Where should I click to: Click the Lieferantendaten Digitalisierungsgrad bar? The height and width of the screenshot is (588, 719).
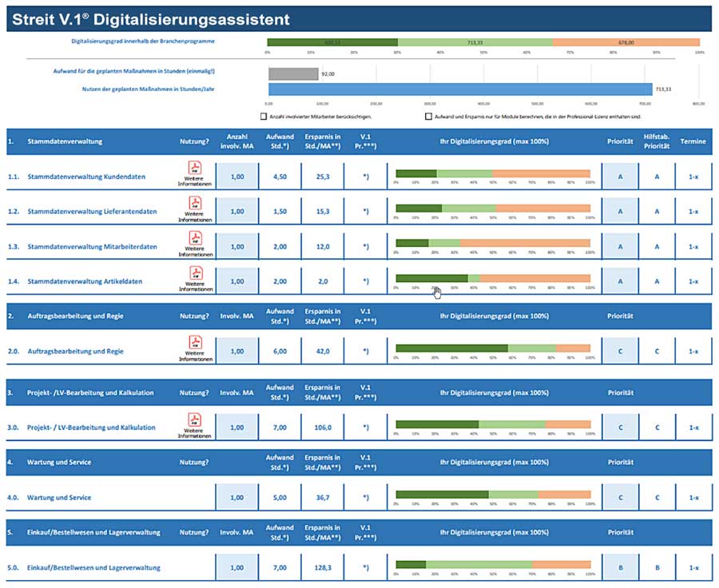493,209
